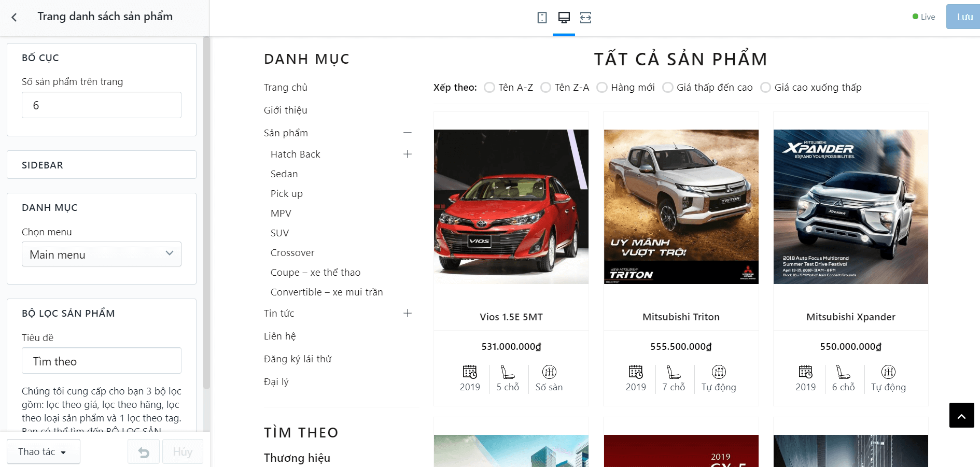
Task: Go back using the left arrow icon
Action: [x=14, y=17]
